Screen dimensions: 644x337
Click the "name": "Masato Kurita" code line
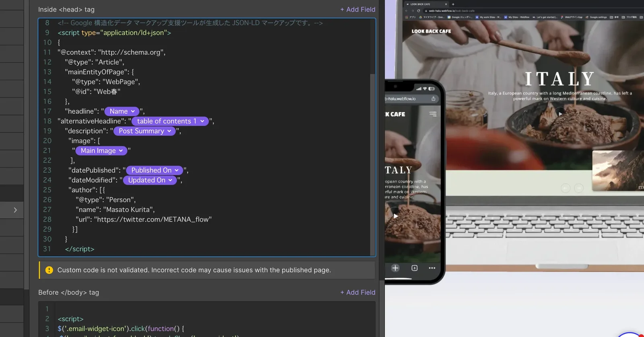click(115, 210)
